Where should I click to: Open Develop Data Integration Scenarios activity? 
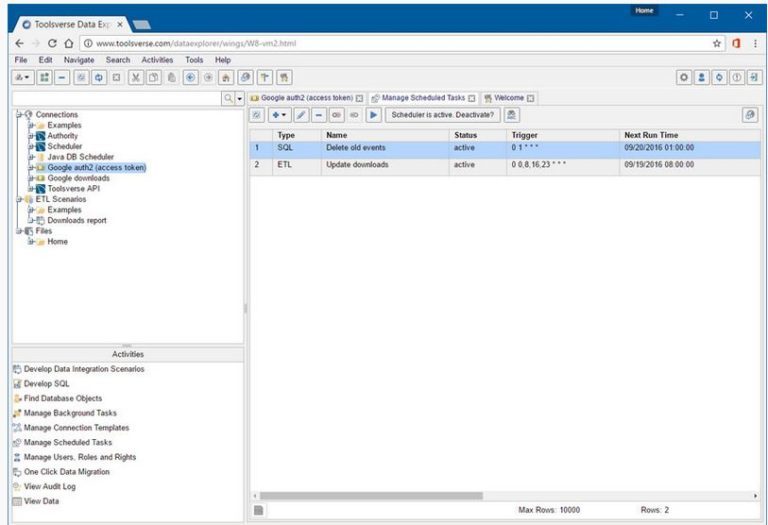(x=84, y=369)
